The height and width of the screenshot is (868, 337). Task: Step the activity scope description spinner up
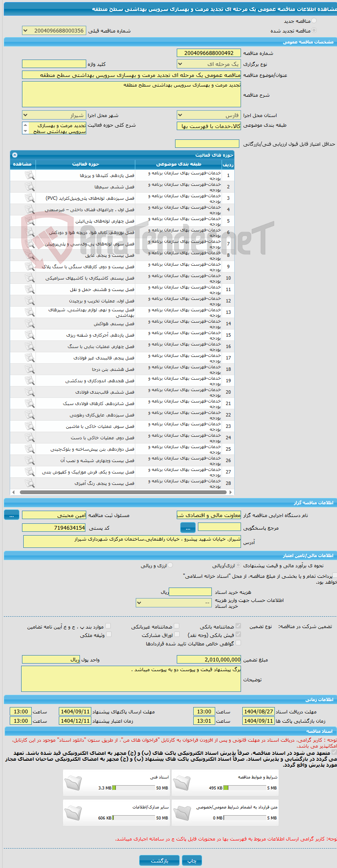tap(25, 125)
